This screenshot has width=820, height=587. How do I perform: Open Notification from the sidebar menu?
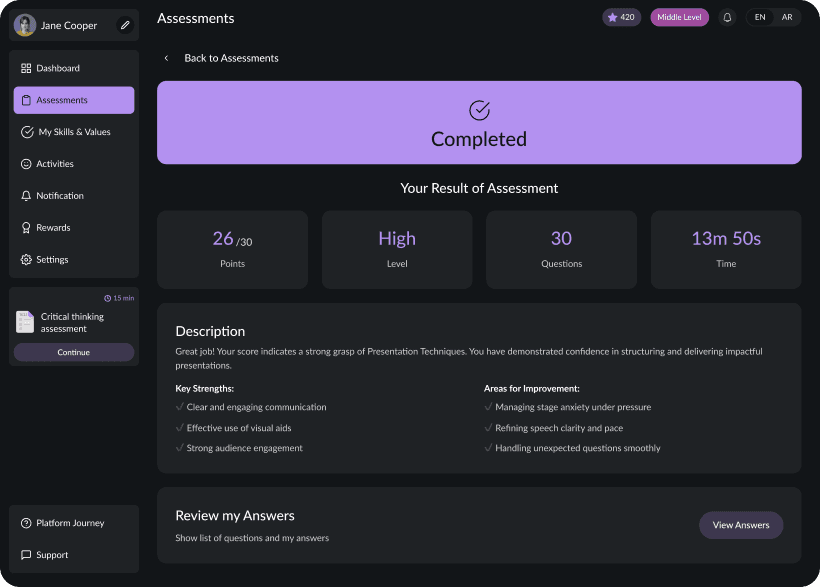pos(60,196)
